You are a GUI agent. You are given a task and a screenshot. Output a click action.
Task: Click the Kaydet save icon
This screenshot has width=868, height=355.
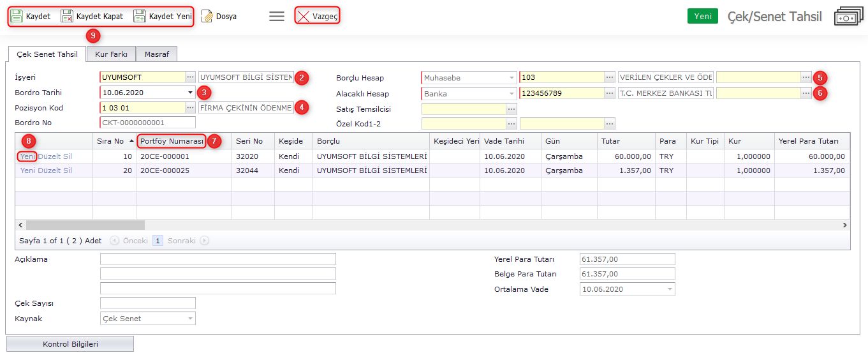[17, 17]
